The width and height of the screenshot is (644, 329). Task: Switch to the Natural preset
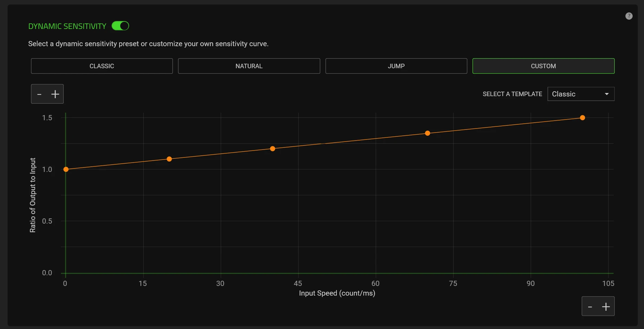coord(249,66)
